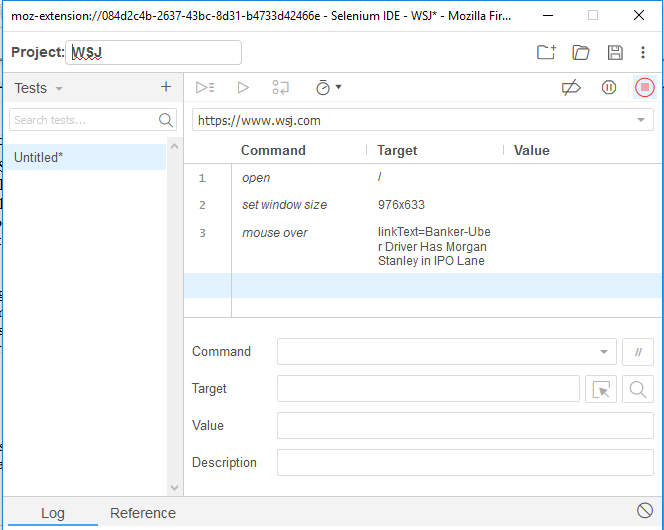Click the Target column header
Screen dimensions: 664x530
(397, 151)
